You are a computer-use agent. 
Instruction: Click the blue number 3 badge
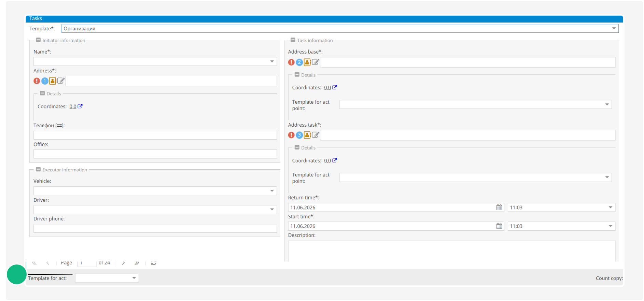(x=299, y=135)
